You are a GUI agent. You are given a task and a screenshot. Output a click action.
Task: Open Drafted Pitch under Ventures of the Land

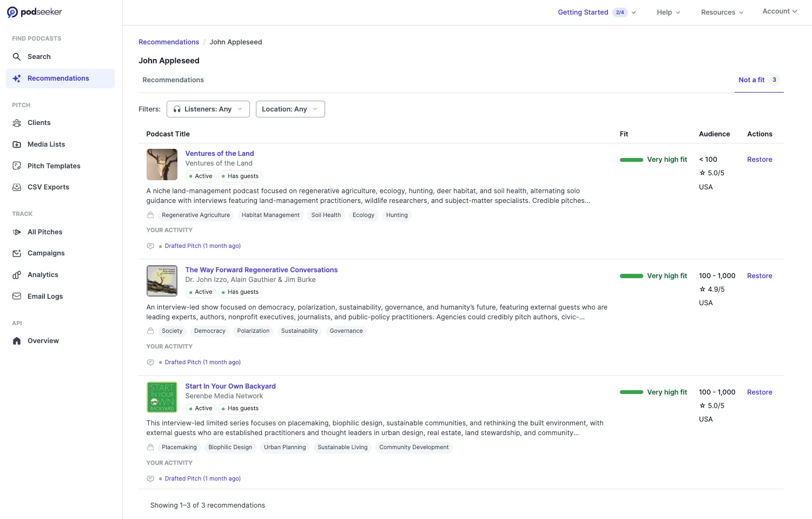[x=203, y=246]
